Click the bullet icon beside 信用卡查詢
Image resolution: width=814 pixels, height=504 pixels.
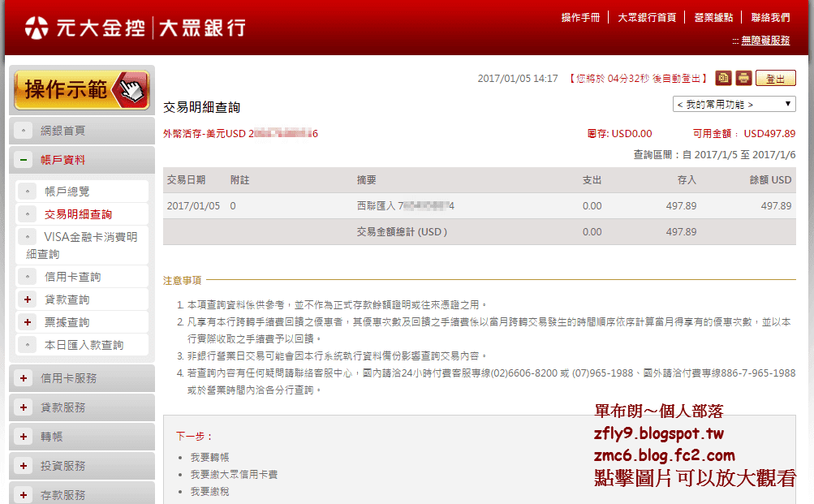pyautogui.click(x=28, y=277)
